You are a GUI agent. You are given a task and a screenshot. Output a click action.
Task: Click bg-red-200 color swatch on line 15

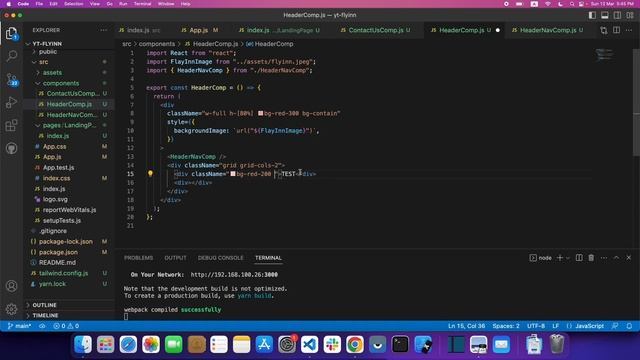click(233, 174)
